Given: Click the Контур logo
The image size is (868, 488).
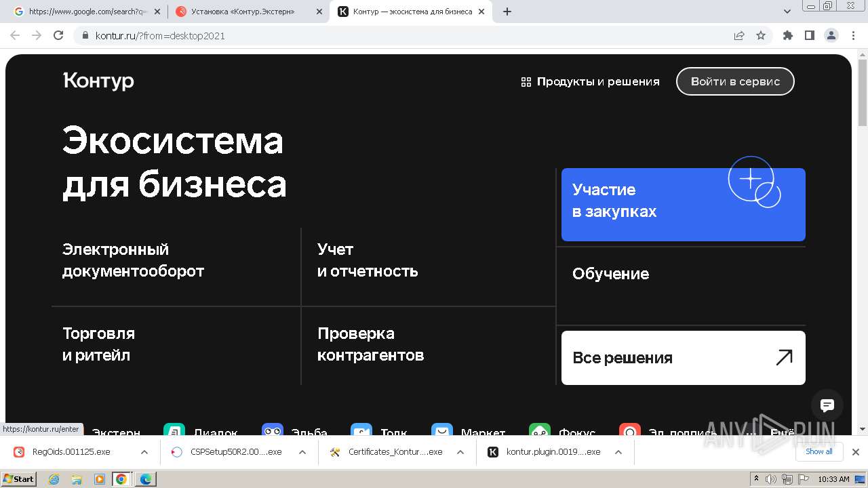Looking at the screenshot, I should pyautogui.click(x=98, y=81).
